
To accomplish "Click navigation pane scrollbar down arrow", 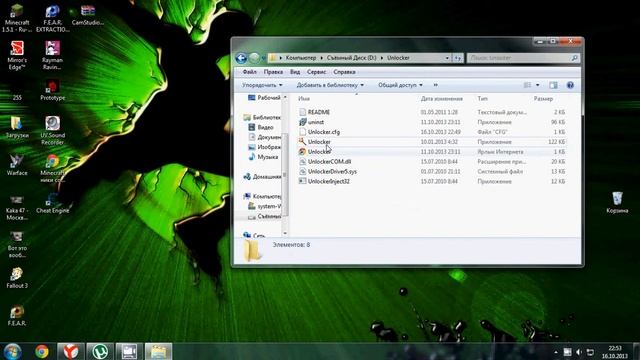I will coord(285,233).
